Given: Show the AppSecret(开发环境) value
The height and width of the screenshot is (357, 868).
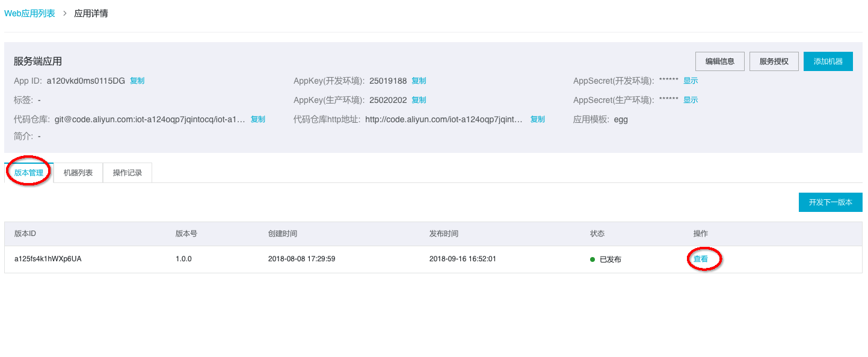Looking at the screenshot, I should [691, 81].
